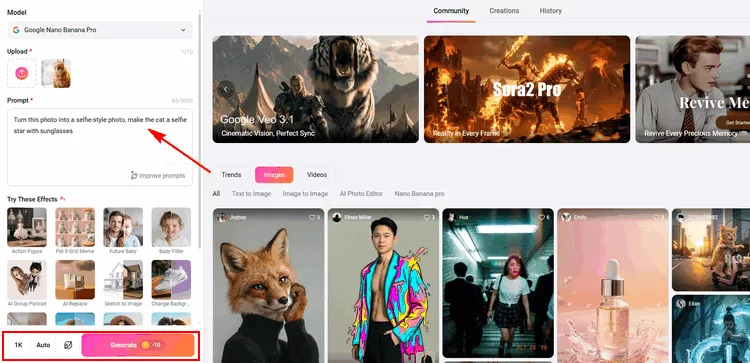Viewport: 750px width, 363px height.
Task: Click Emily's avatar
Action: tap(566, 218)
